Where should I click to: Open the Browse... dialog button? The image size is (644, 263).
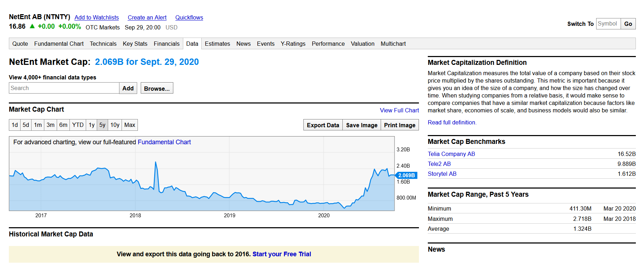coord(157,88)
